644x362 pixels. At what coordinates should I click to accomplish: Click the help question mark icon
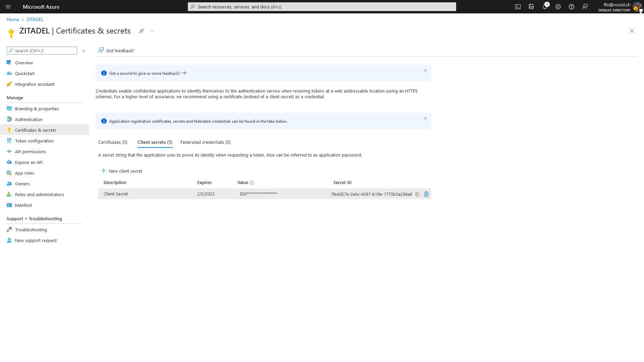coord(572,7)
